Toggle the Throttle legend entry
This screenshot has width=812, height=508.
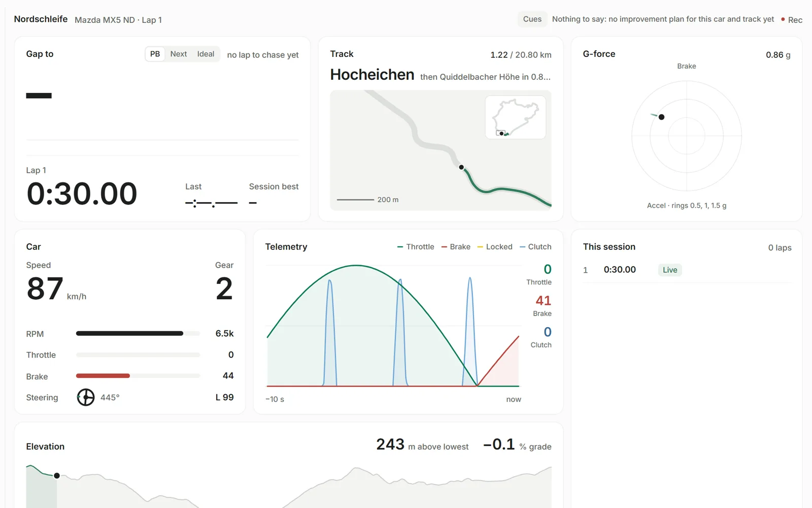[416, 247]
